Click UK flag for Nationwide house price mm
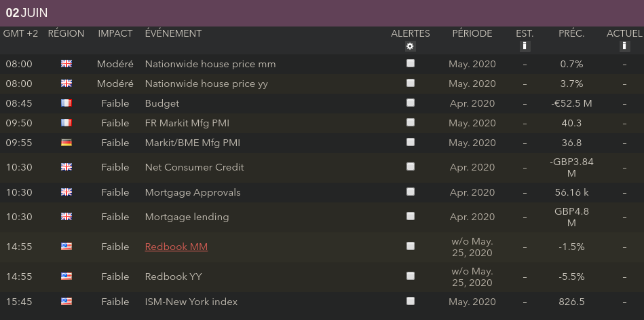 tap(66, 64)
